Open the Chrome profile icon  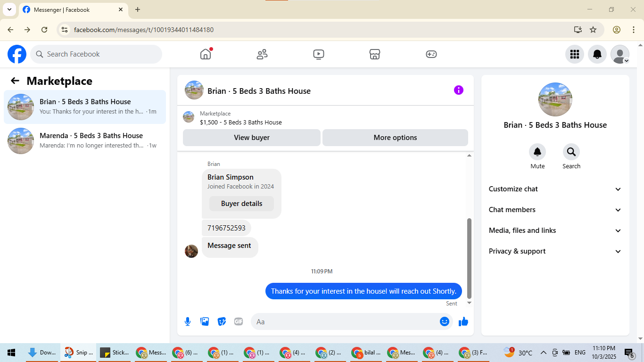click(617, 30)
